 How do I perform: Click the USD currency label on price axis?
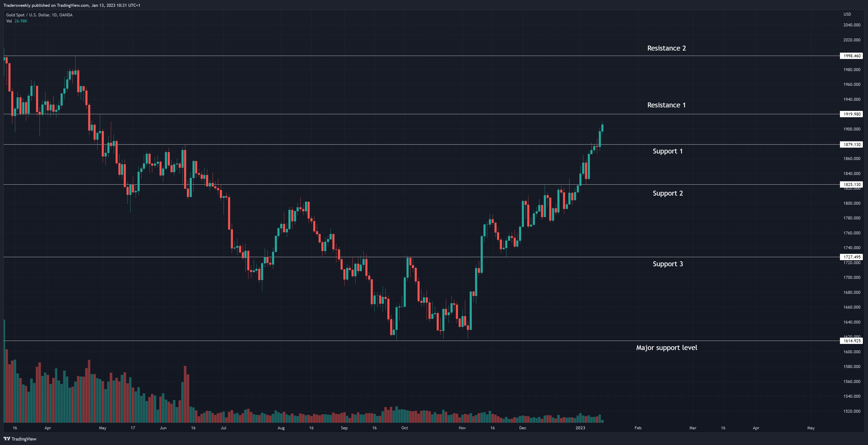847,14
